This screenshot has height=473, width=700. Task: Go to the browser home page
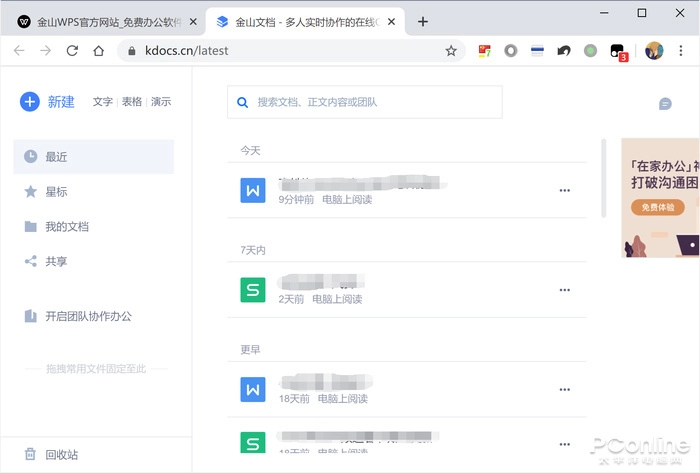tap(99, 50)
